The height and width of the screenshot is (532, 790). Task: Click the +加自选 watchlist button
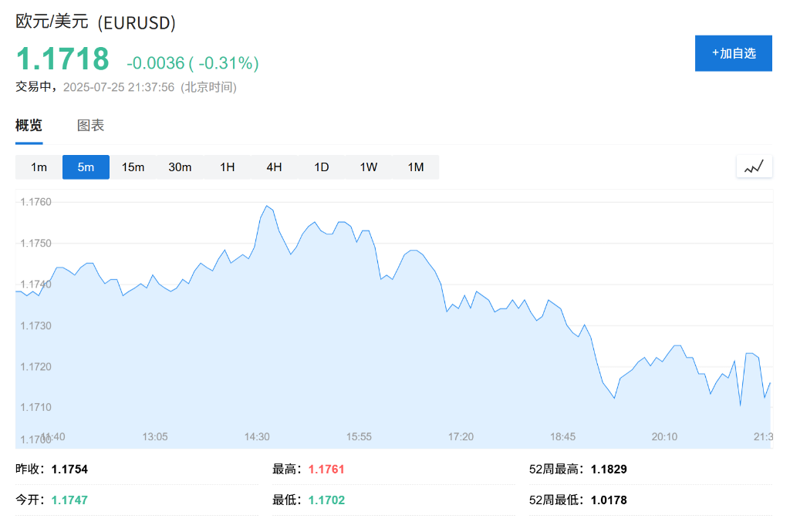coord(733,53)
